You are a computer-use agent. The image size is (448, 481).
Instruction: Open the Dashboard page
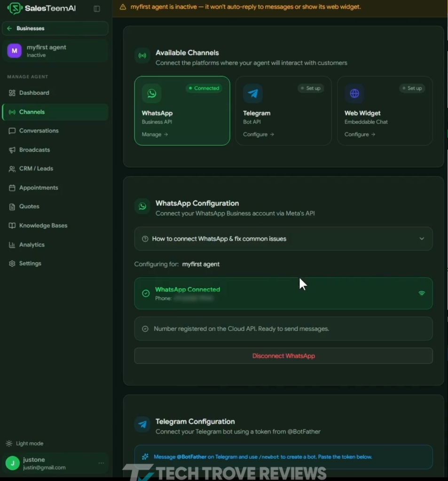(x=55, y=93)
